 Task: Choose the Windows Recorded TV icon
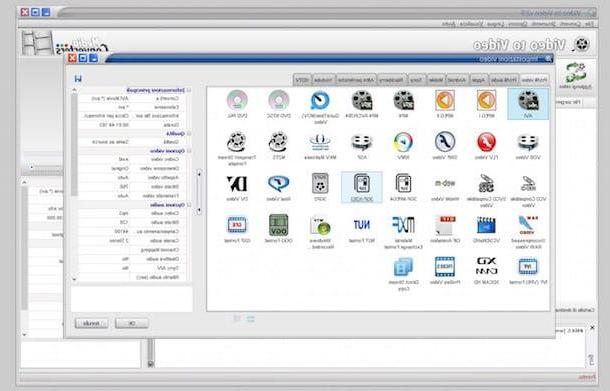click(x=320, y=232)
